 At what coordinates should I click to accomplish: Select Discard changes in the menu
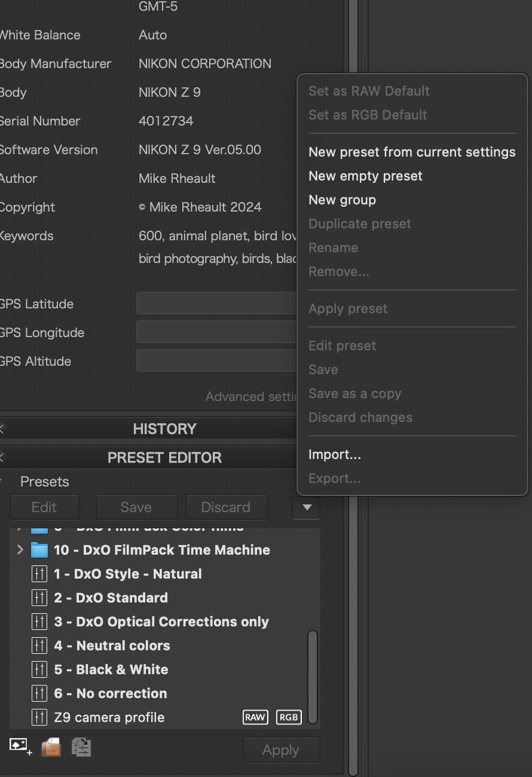point(360,417)
